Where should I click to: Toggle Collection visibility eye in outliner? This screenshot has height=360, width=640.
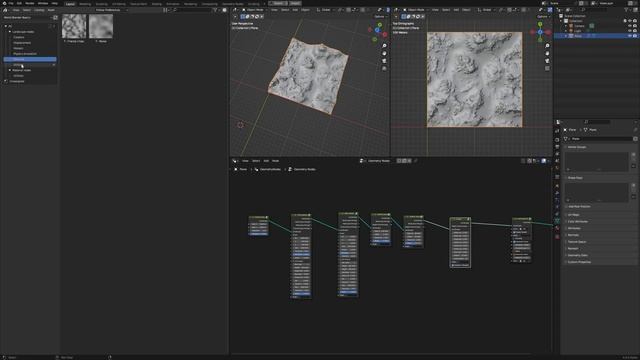(x=629, y=21)
